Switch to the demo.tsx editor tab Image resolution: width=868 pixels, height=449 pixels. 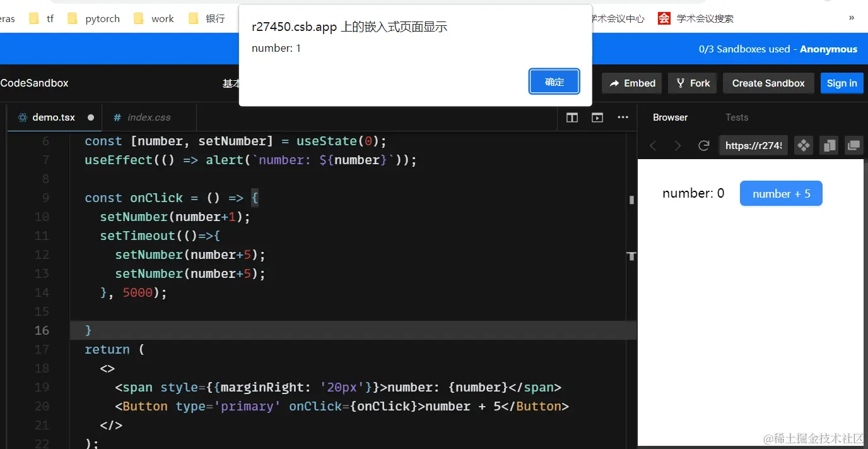point(54,117)
